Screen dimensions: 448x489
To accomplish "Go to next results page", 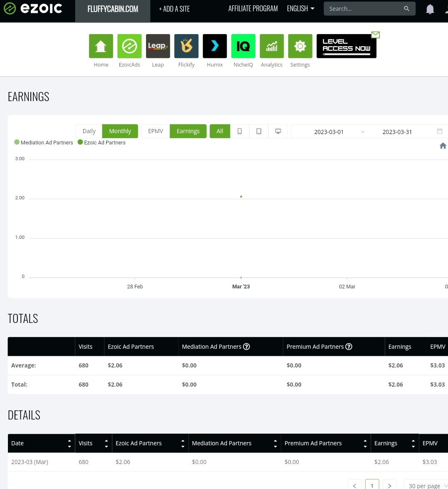I will (x=389, y=486).
